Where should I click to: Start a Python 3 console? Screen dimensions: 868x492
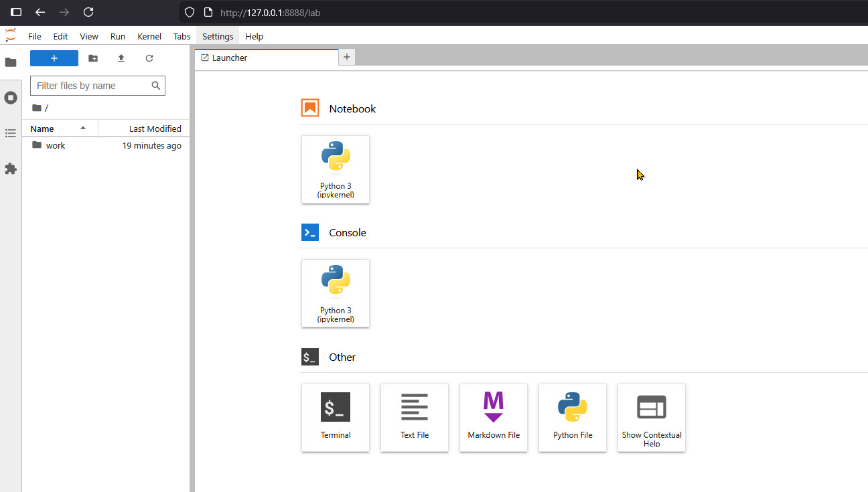point(335,293)
